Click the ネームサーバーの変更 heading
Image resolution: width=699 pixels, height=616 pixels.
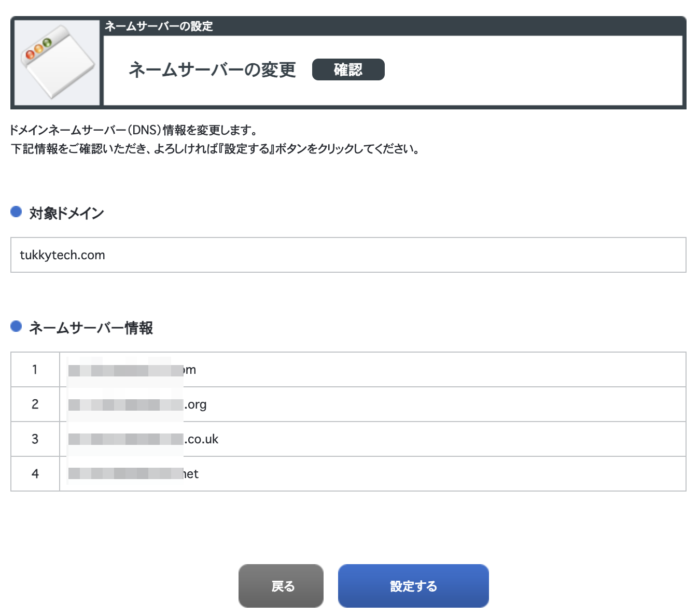point(212,69)
